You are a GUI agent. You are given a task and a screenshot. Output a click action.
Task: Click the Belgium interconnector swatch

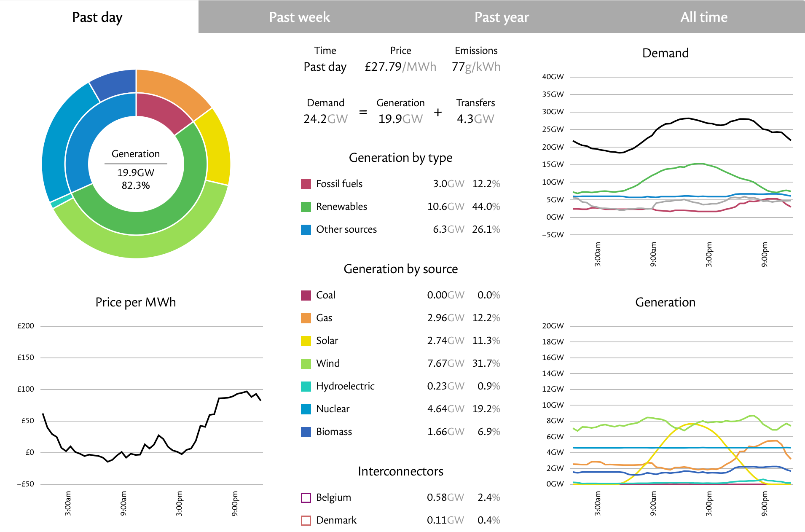306,497
